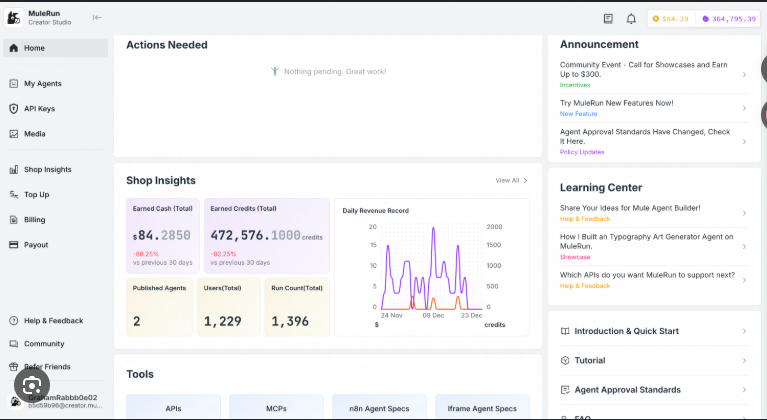Click the gold coin cash balance icon

(x=655, y=19)
